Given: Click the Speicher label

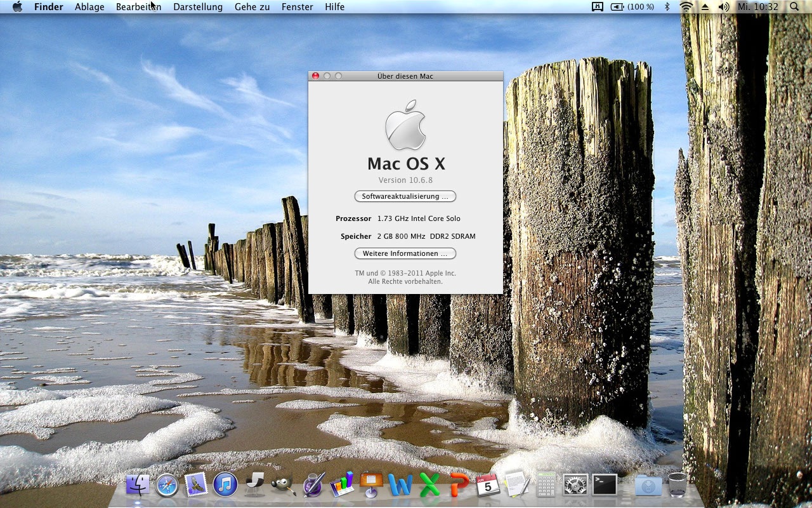Looking at the screenshot, I should 356,236.
